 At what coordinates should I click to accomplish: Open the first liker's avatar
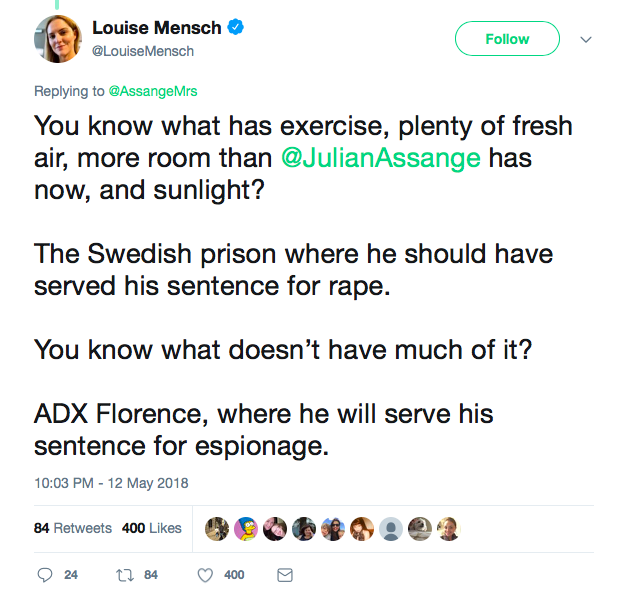(217, 529)
